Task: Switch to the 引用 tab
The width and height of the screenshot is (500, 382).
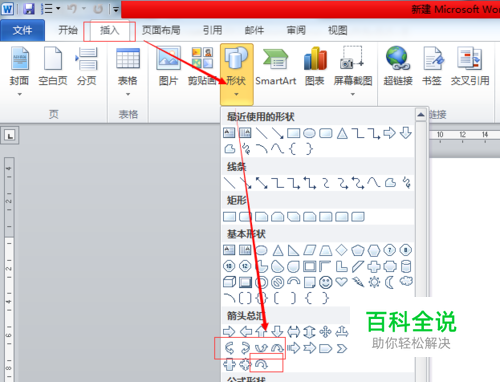Action: tap(213, 30)
